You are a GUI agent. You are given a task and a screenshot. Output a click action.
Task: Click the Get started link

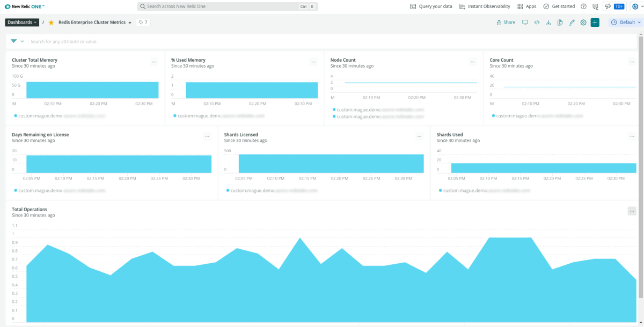pos(559,6)
